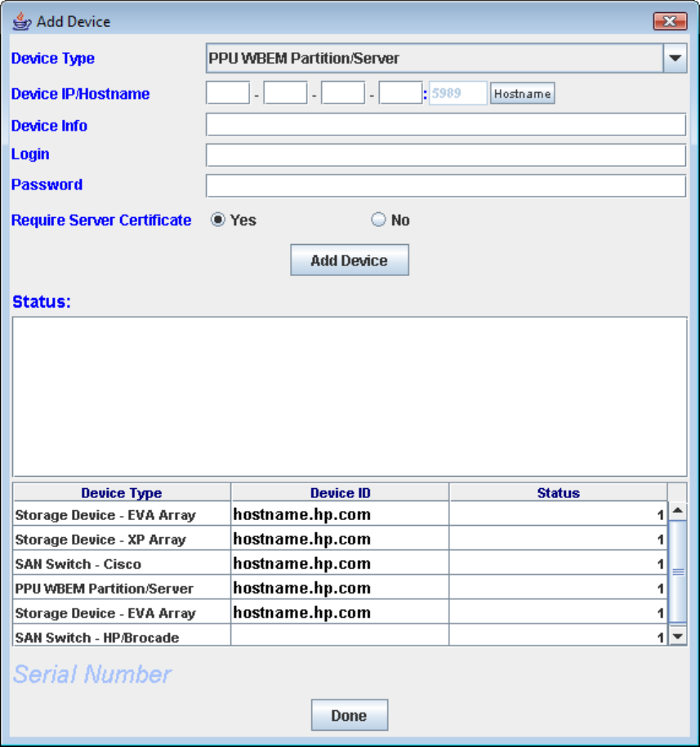Viewport: 700px width, 747px height.
Task: Click the table scrollbar up arrow
Action: [x=678, y=511]
